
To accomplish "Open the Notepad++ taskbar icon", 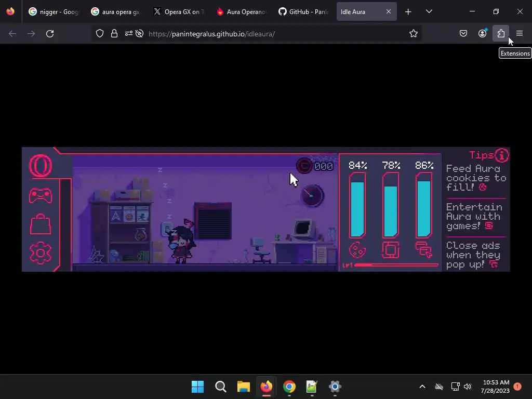I will 312,387.
